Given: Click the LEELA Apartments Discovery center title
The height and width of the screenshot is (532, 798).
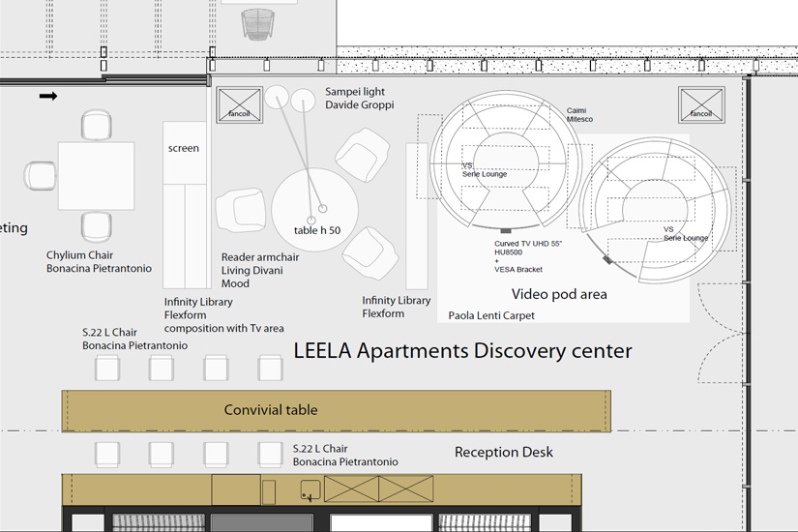Looking at the screenshot, I should click(462, 351).
